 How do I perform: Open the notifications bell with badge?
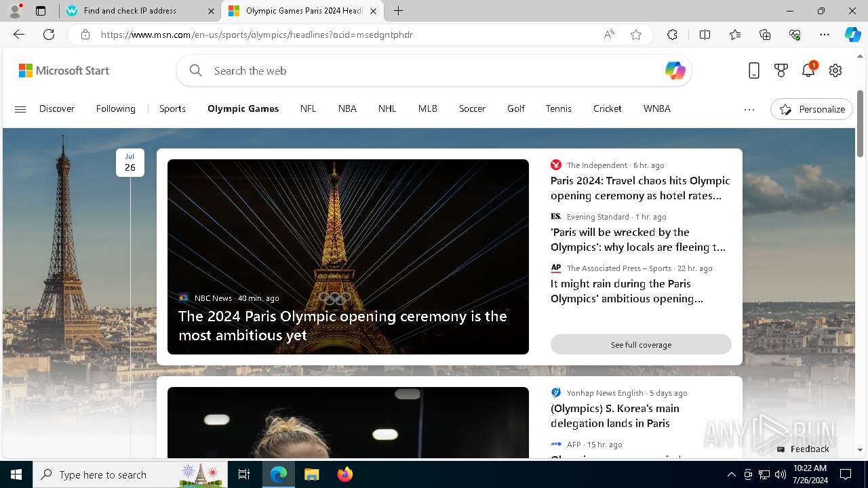(x=808, y=70)
